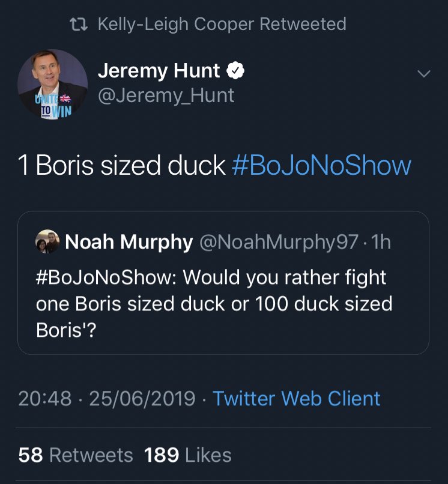View the 189 Likes list
This screenshot has height=484, width=448.
click(x=188, y=455)
